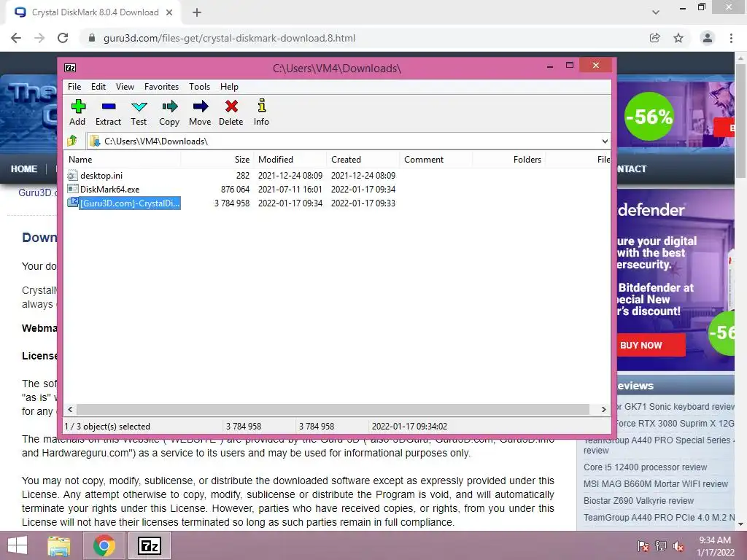
Task: Open the Help menu
Action: click(x=229, y=87)
